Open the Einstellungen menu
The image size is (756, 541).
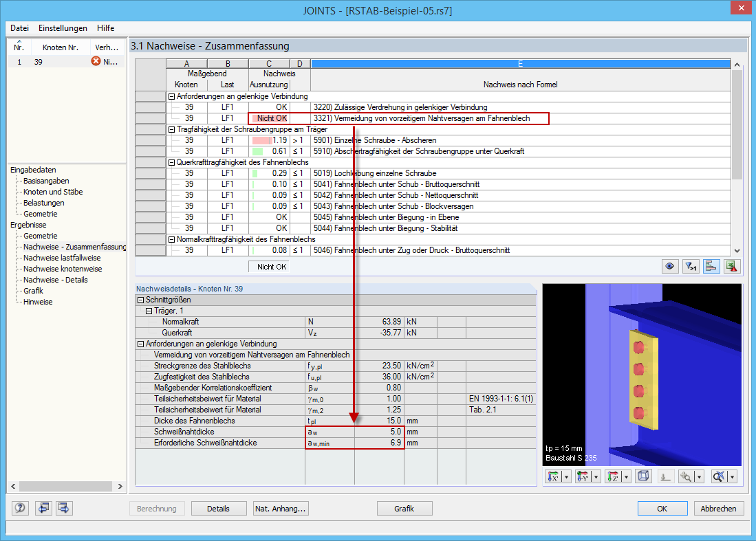pos(63,28)
